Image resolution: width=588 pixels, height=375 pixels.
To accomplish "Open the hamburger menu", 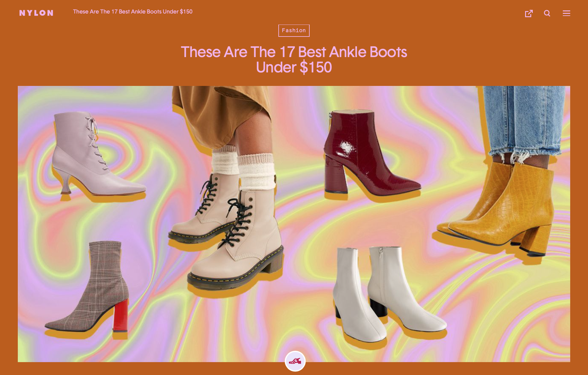I will (567, 13).
